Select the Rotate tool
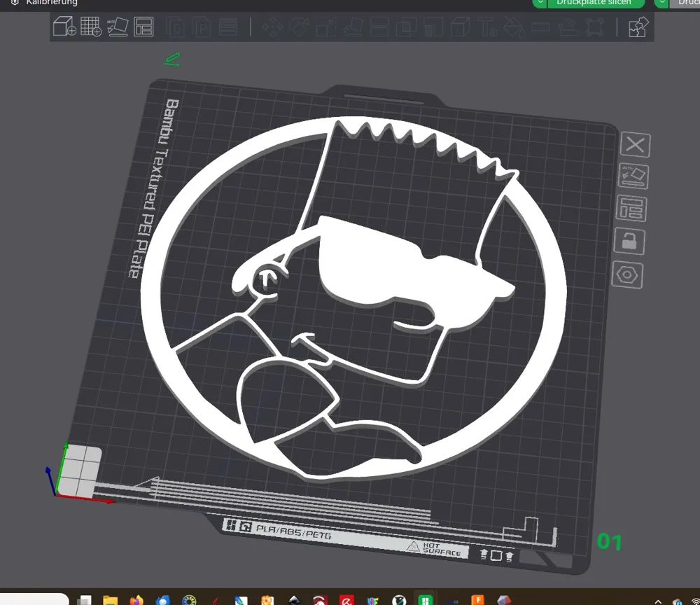This screenshot has height=605, width=700. (299, 27)
